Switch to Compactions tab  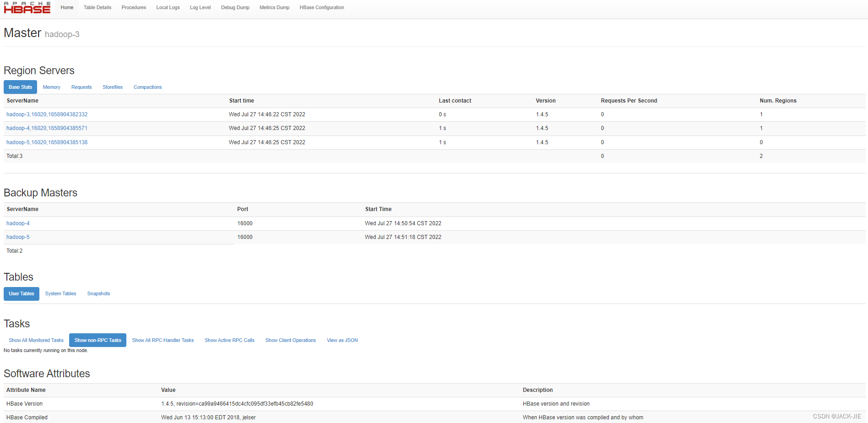pos(147,87)
